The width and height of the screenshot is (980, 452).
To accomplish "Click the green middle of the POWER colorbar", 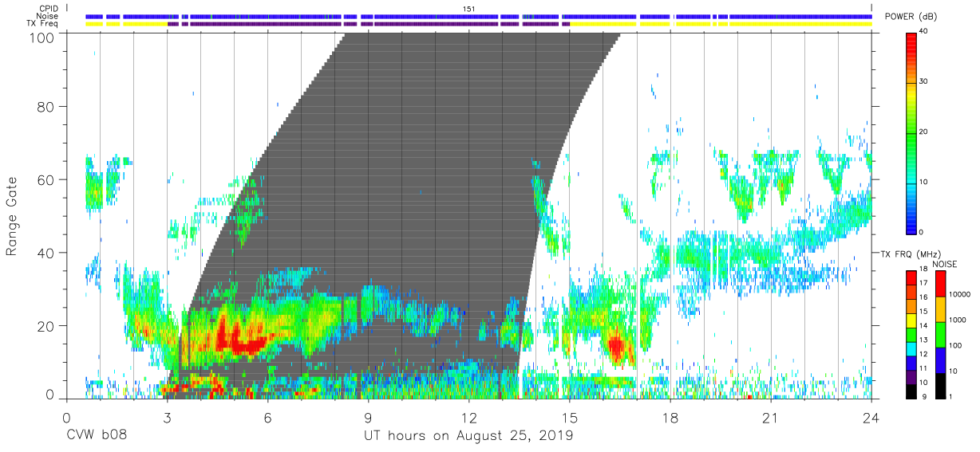I will (x=911, y=132).
